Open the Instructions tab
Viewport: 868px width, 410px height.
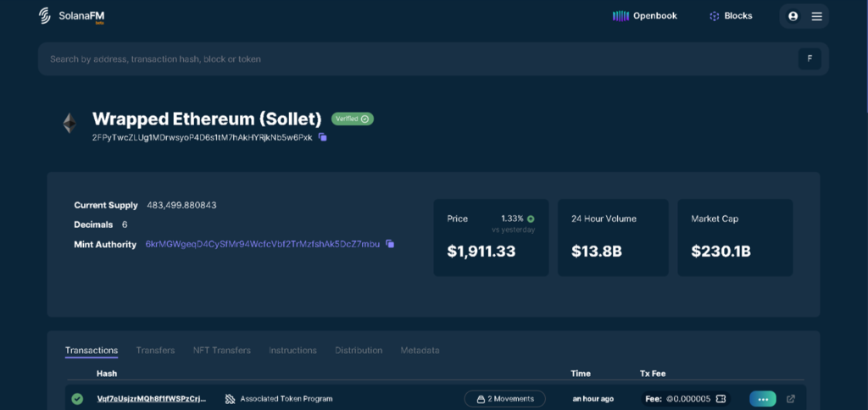click(x=292, y=350)
